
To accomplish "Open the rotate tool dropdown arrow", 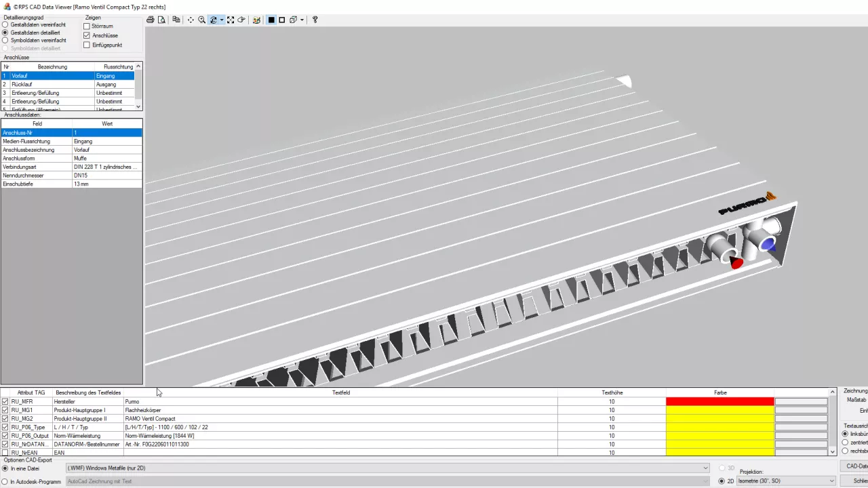I will coord(222,20).
